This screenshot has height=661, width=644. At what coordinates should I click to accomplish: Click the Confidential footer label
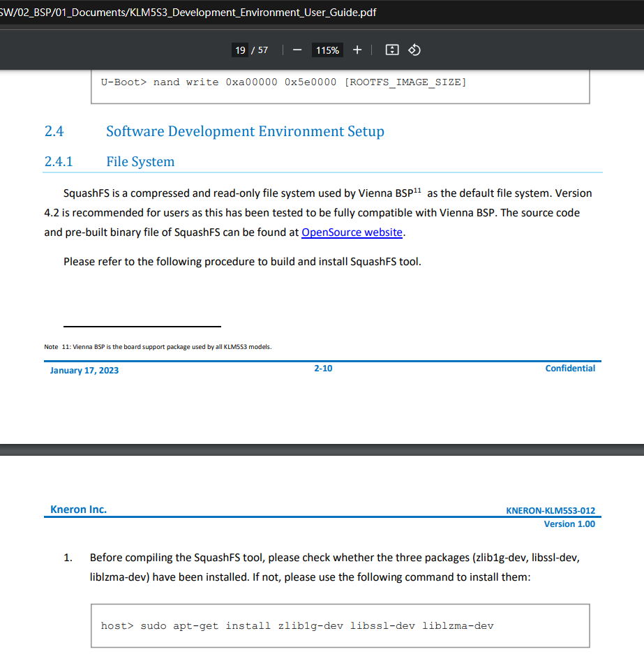[570, 369]
